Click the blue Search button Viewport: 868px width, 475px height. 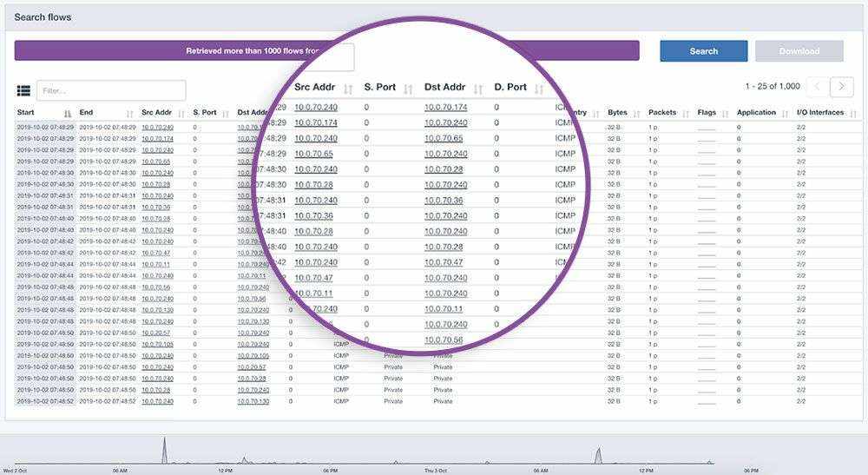point(704,51)
